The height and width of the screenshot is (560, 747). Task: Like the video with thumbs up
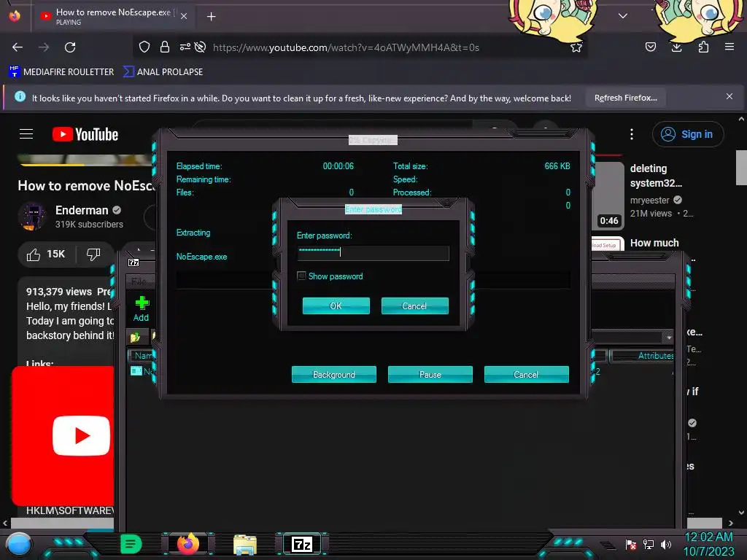click(46, 254)
